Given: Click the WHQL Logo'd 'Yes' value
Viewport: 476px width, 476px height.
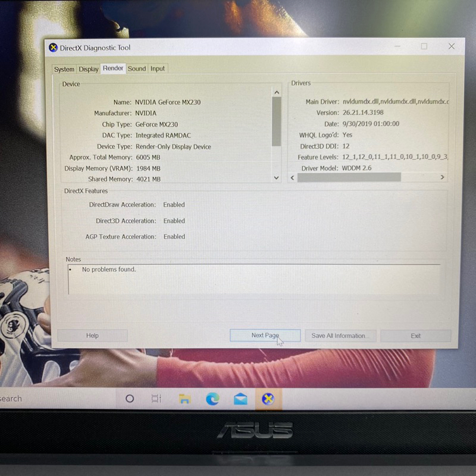Looking at the screenshot, I should (347, 135).
